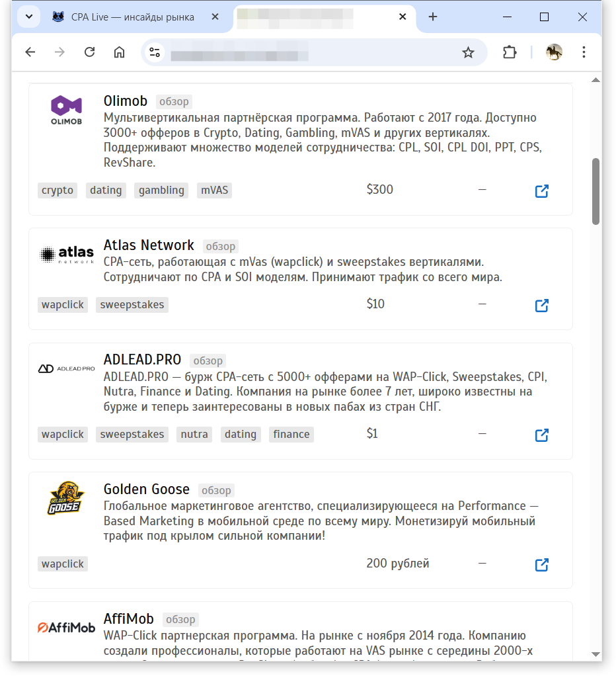Open the Golden Goose обзор badge
616x676 pixels.
[x=216, y=491]
